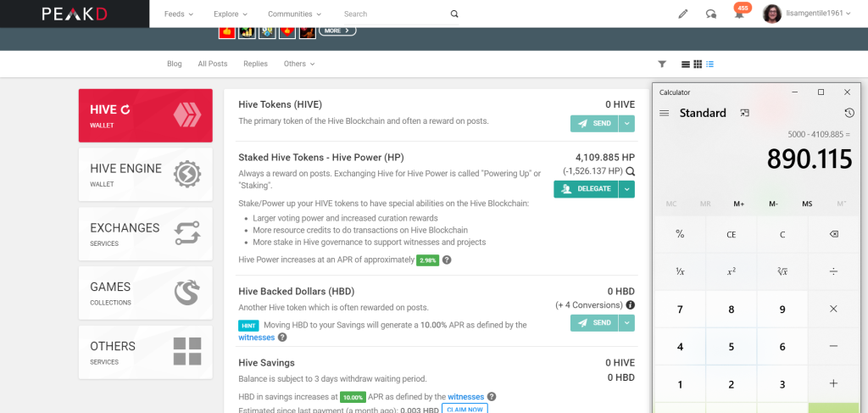Open help icon beside HBD hint witnesses
Viewport: 868px width, 413px height.
pyautogui.click(x=282, y=338)
